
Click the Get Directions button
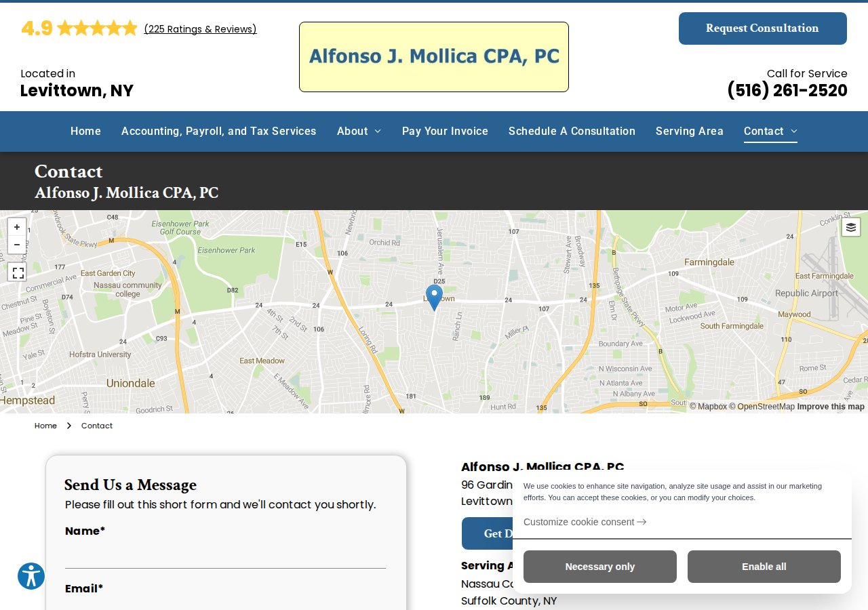[488, 533]
